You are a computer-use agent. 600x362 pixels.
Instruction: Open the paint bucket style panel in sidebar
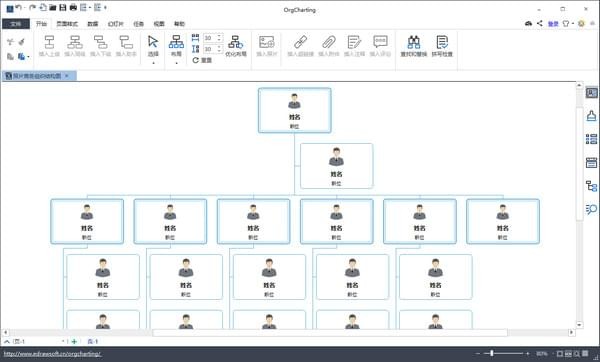(x=591, y=116)
